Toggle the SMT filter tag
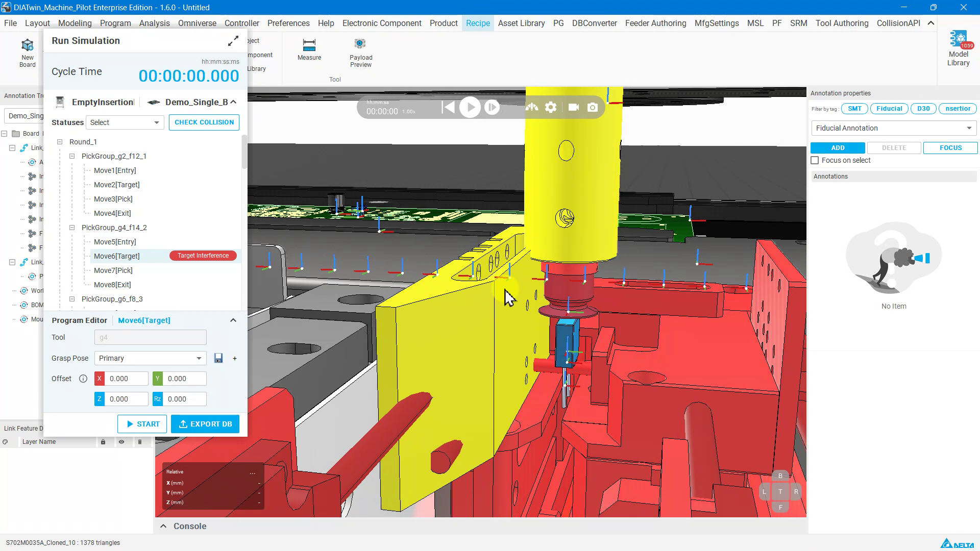Viewport: 980px width, 551px height. point(854,109)
